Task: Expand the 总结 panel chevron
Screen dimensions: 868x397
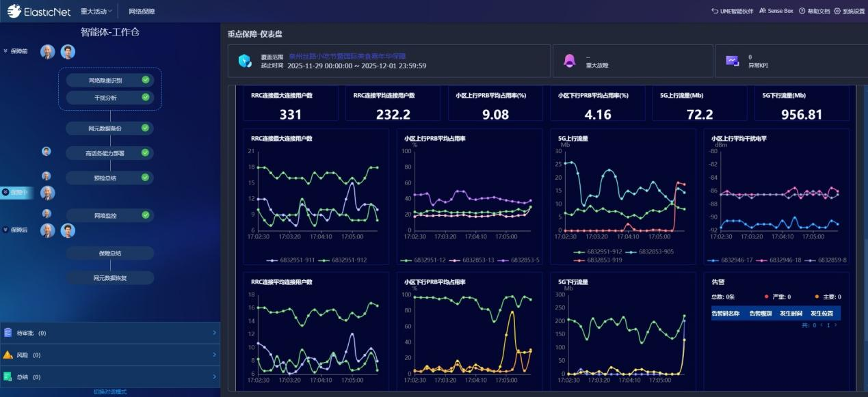Action: pos(214,377)
